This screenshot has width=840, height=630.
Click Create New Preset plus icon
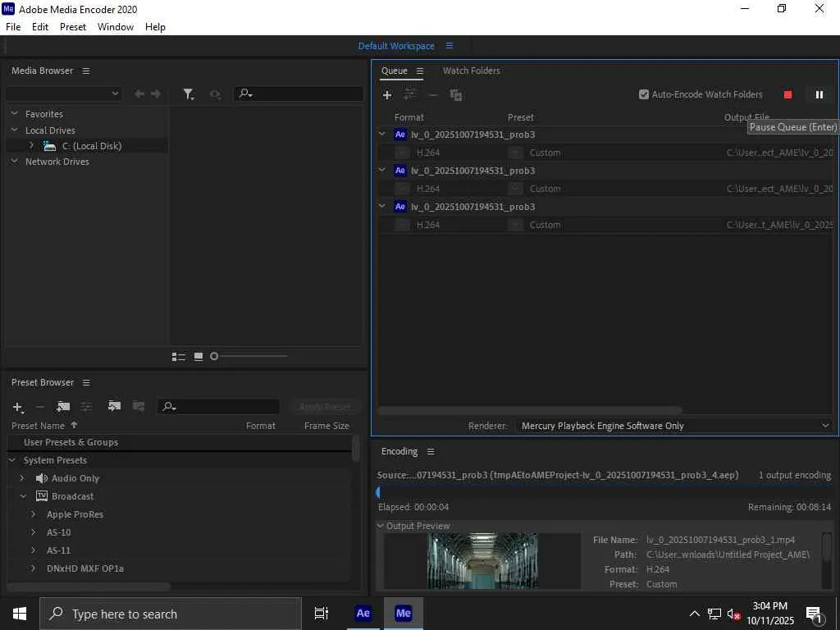click(18, 407)
